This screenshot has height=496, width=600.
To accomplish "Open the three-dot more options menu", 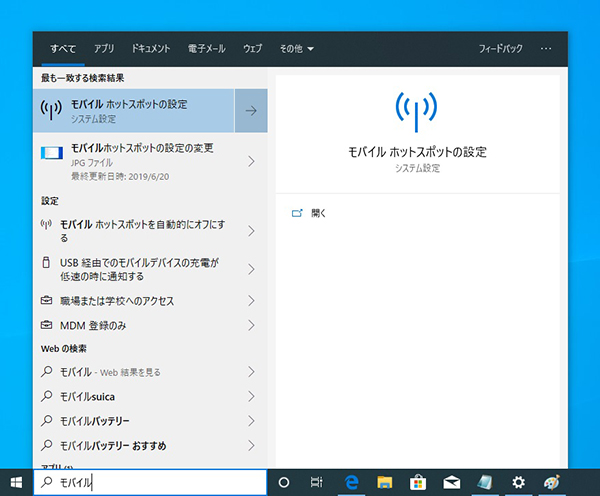I will point(546,48).
